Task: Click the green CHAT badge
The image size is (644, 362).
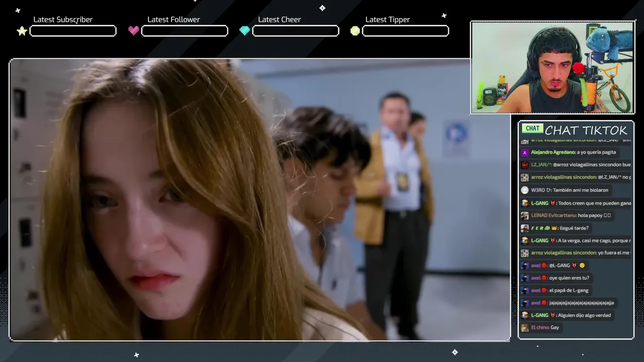Action: coord(532,129)
